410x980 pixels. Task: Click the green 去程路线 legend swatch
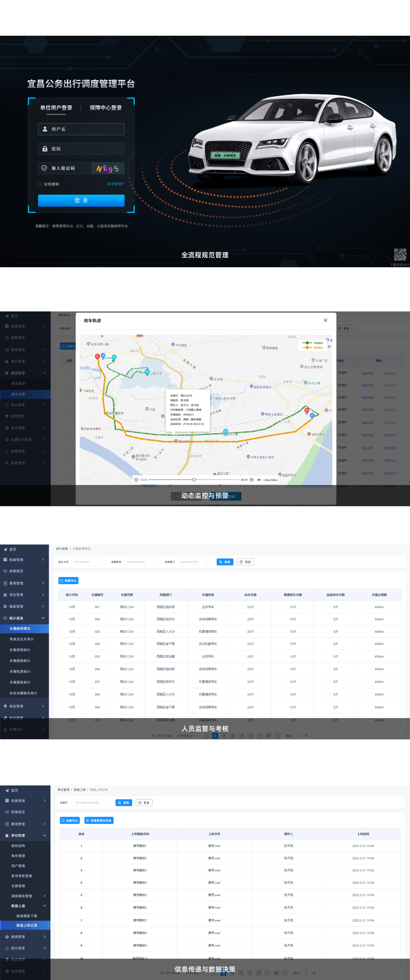tap(307, 343)
